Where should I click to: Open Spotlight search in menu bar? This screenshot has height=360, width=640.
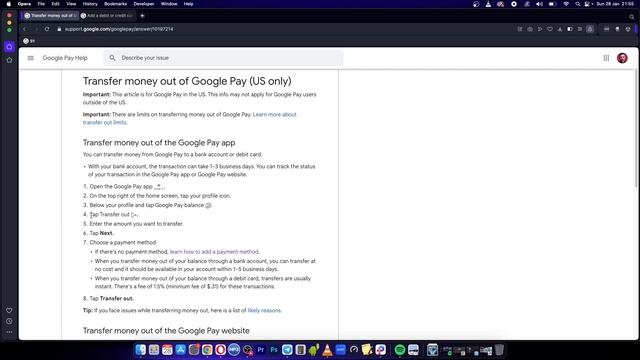(x=578, y=4)
